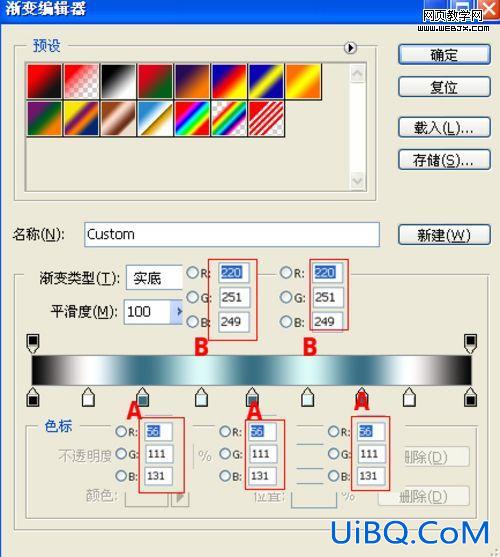Viewport: 500px width, 557px height.
Task: Select the transparent rainbow gradient preset
Action: point(229,118)
